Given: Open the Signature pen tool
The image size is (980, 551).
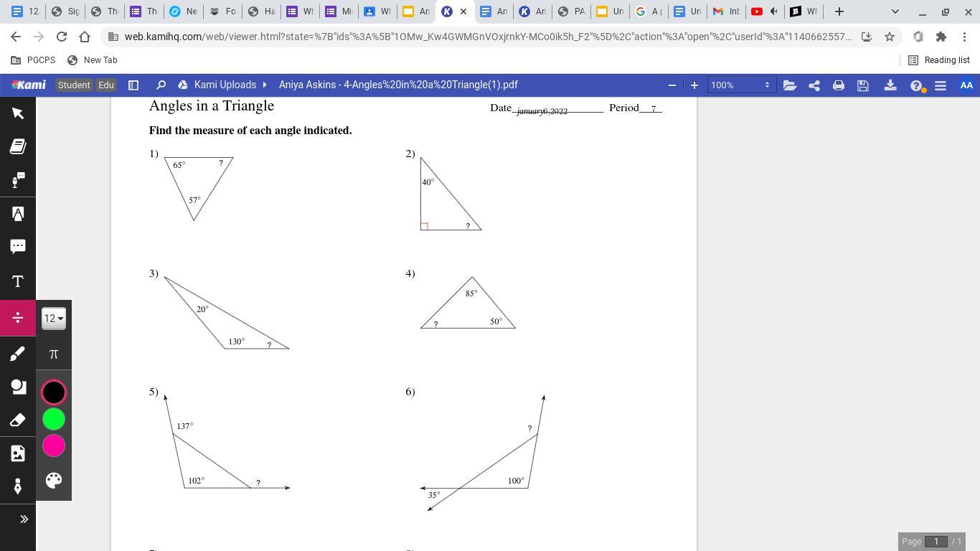Looking at the screenshot, I should [x=18, y=486].
